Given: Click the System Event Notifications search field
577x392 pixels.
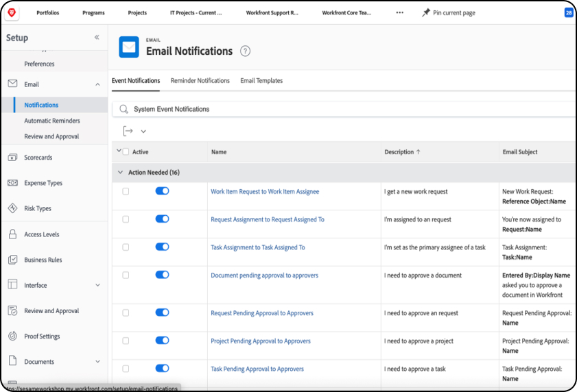Looking at the screenshot, I should point(344,109).
